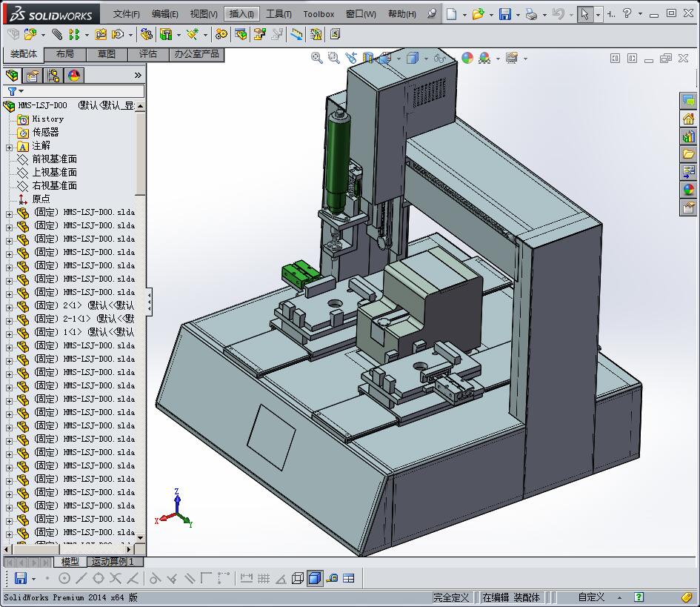Toggle the Select arrow cursor tool
Screen dimensions: 700x607
(584, 14)
